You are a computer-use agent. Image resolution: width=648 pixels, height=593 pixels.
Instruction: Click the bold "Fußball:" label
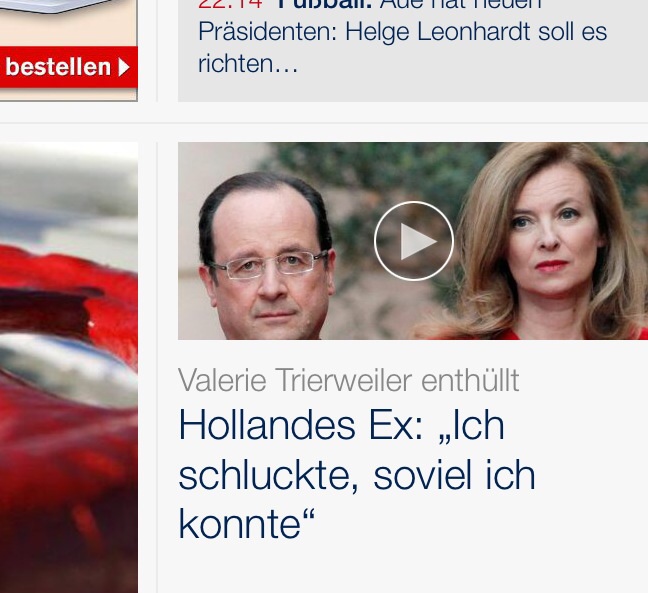point(325,5)
